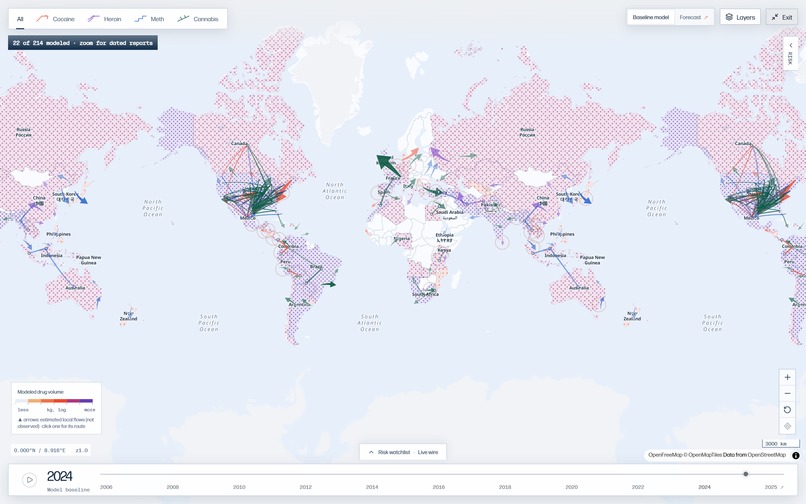This screenshot has width=806, height=504.
Task: Click the Heroin line icon in filter bar
Action: [x=93, y=19]
